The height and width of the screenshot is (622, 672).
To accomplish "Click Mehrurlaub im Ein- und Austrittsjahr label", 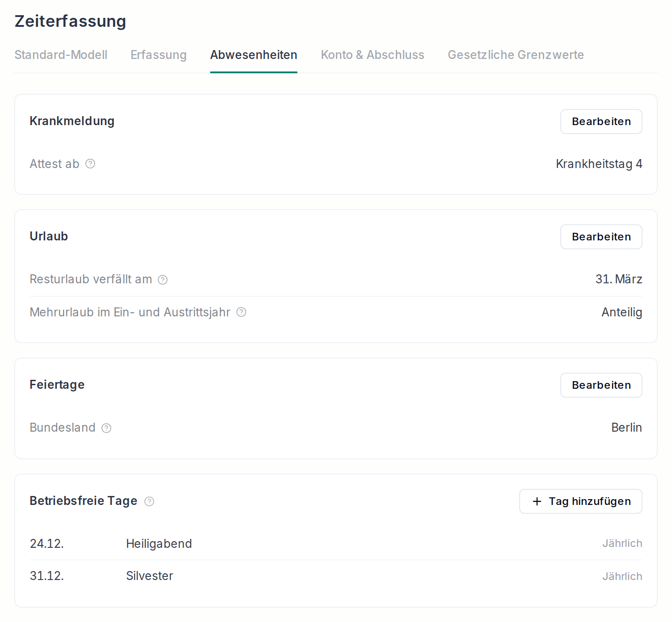I will (130, 312).
